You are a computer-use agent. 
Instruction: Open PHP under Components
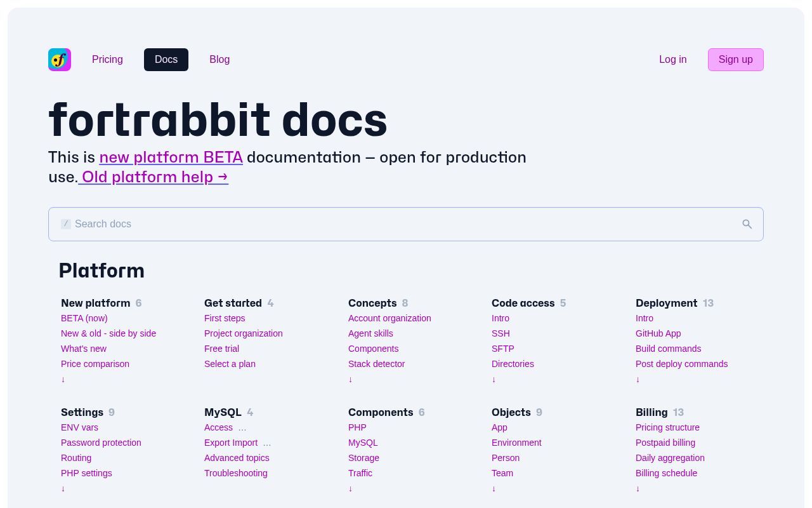pyautogui.click(x=357, y=427)
